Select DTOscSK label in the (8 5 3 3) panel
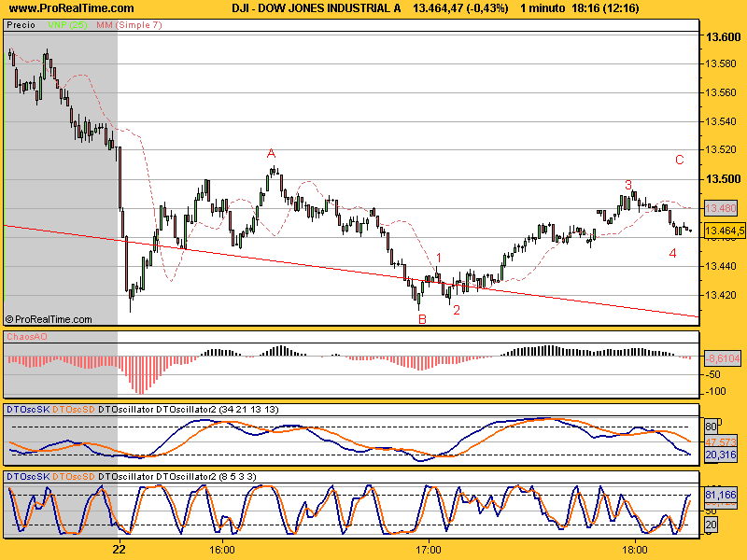 (28, 477)
